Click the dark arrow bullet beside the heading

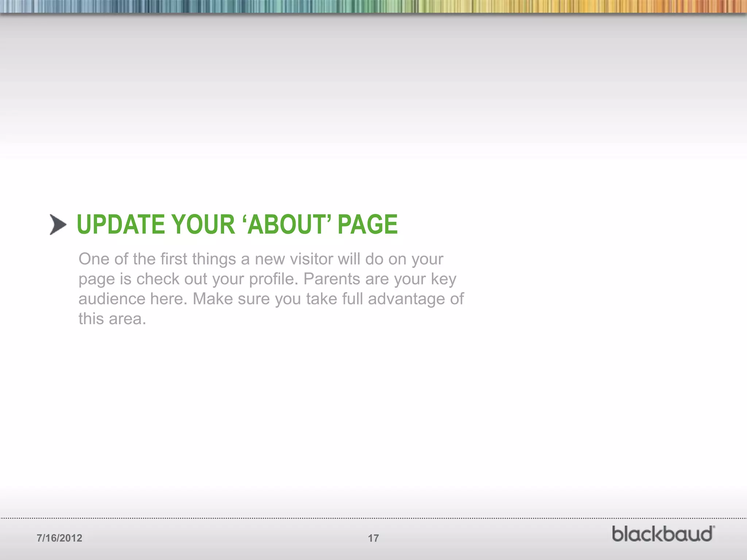58,225
